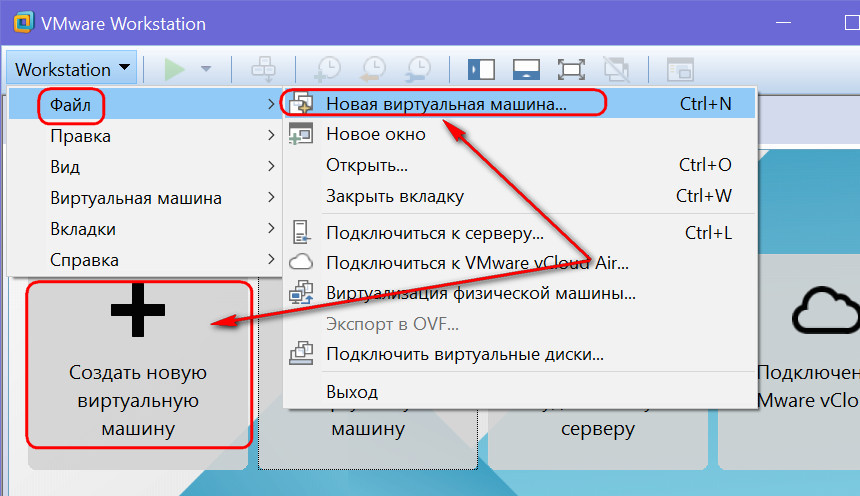Open the Snapshot Manager toolbar icon

click(x=418, y=69)
